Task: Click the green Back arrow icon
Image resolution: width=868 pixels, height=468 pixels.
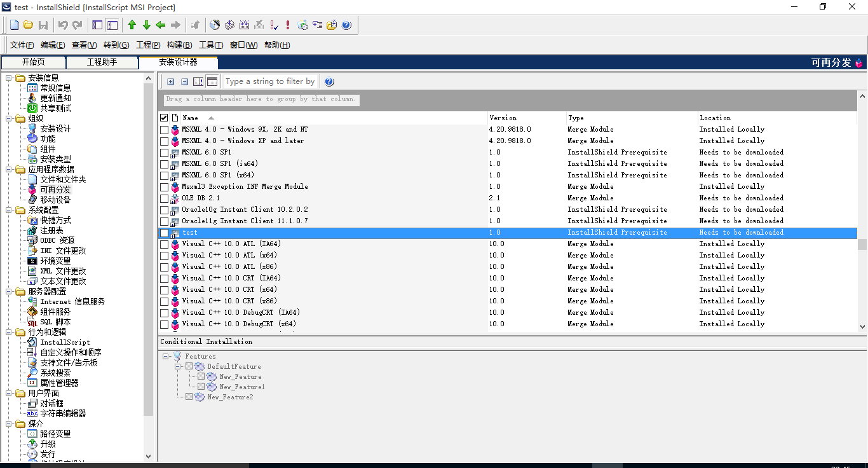Action: pyautogui.click(x=161, y=25)
